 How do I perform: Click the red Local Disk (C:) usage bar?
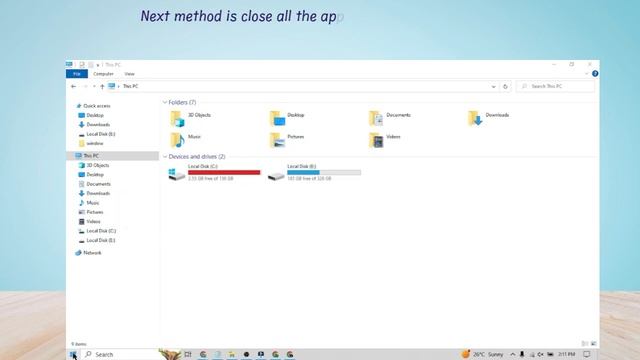click(x=224, y=173)
